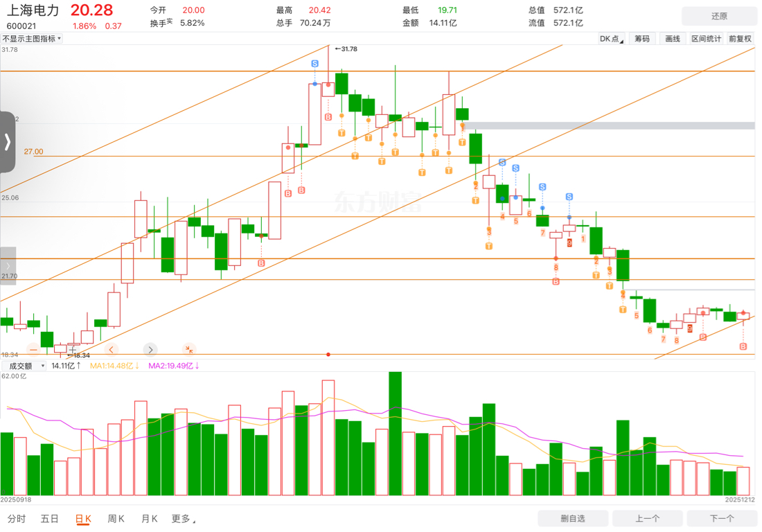Screen dimensions: 762x532
Task: Click the 最高 value 20.42
Action: click(x=320, y=10)
